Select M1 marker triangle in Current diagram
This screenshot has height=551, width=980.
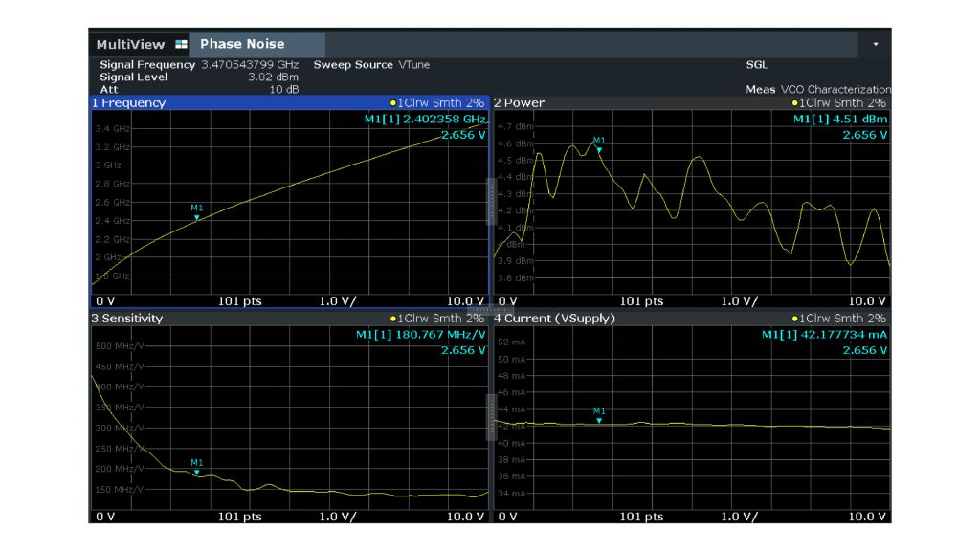tap(599, 420)
